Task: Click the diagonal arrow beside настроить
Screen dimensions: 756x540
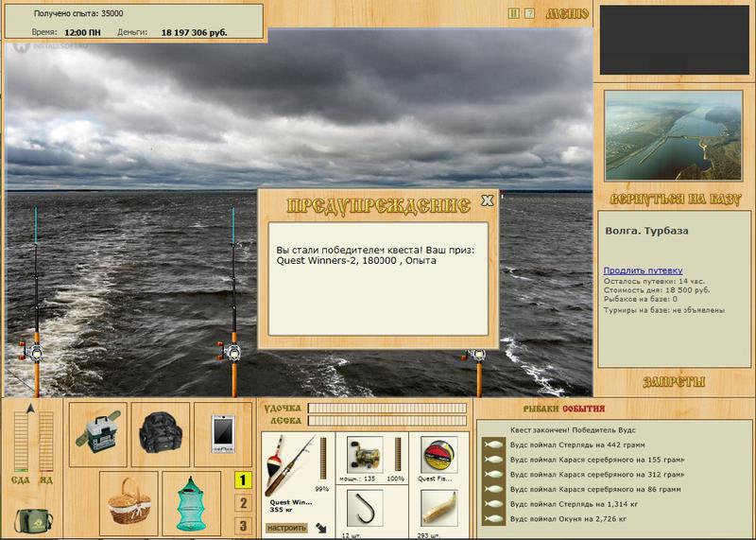Action: [x=321, y=528]
